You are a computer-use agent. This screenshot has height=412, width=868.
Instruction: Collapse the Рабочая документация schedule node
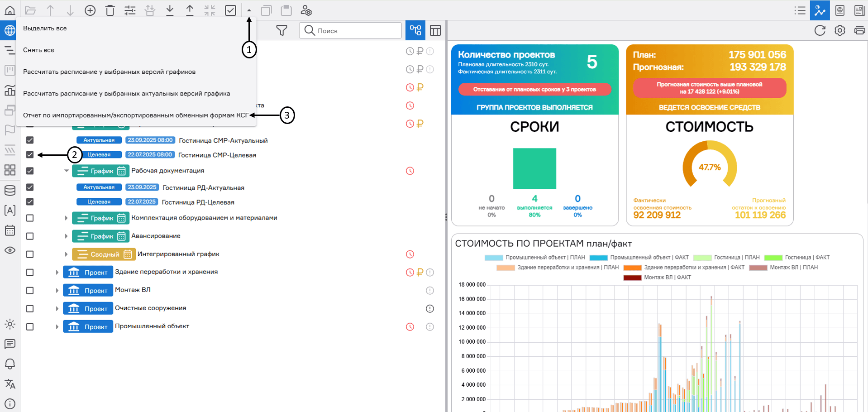[67, 171]
